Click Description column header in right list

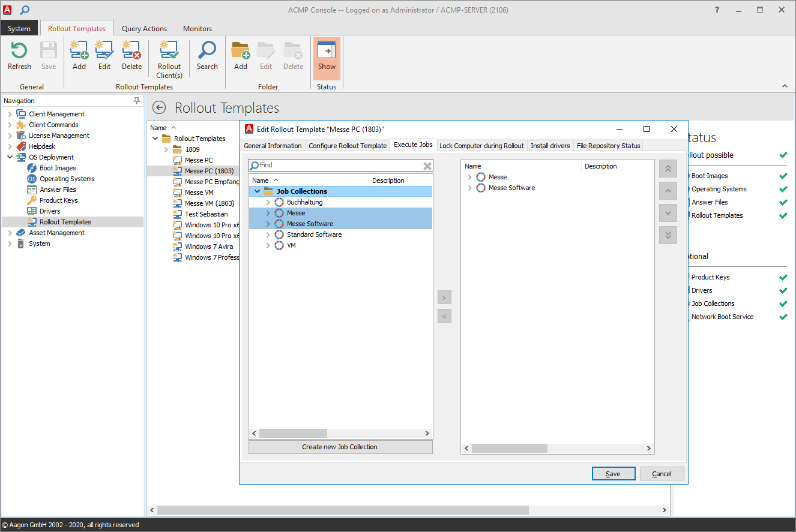618,166
